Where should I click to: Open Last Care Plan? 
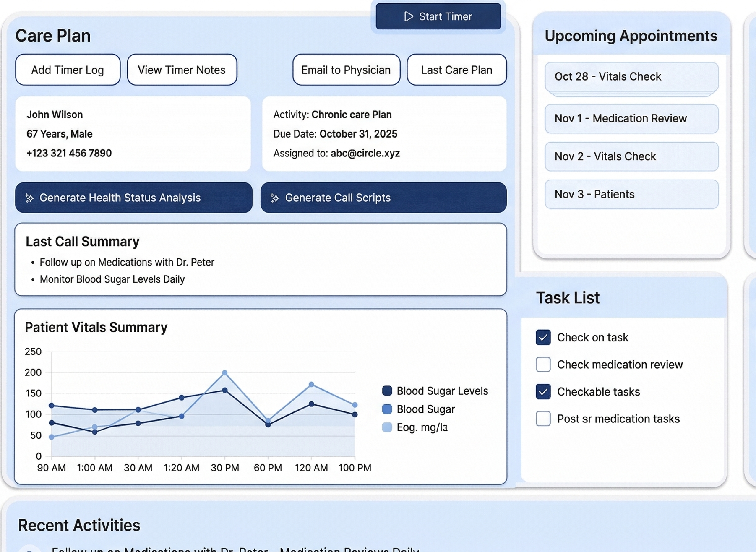[x=456, y=70]
